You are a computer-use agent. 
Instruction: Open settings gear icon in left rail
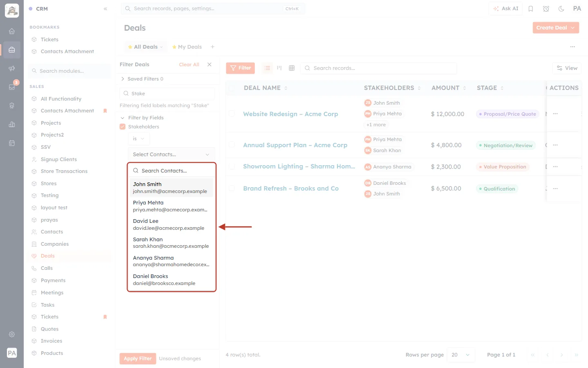point(12,334)
